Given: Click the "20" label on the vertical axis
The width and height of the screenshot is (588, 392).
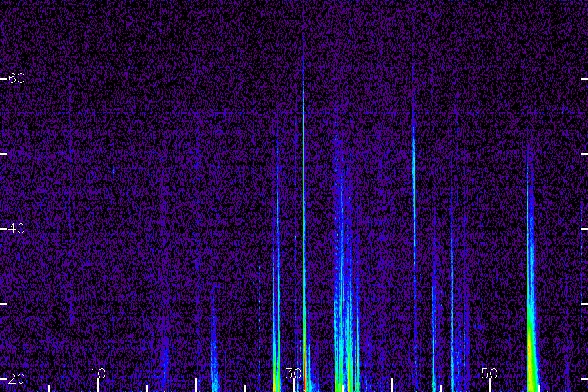Looking at the screenshot, I should pos(16,379).
